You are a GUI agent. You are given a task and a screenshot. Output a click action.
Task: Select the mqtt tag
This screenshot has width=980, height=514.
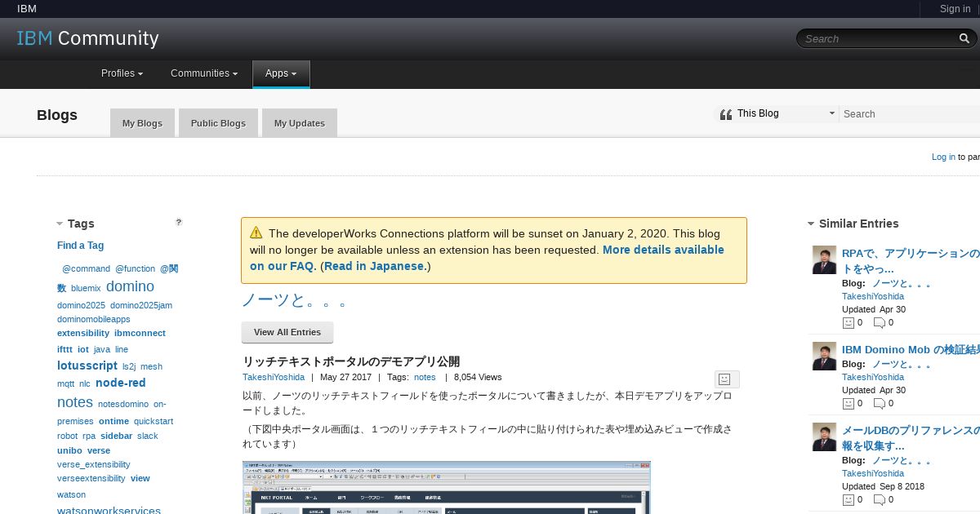tap(65, 383)
